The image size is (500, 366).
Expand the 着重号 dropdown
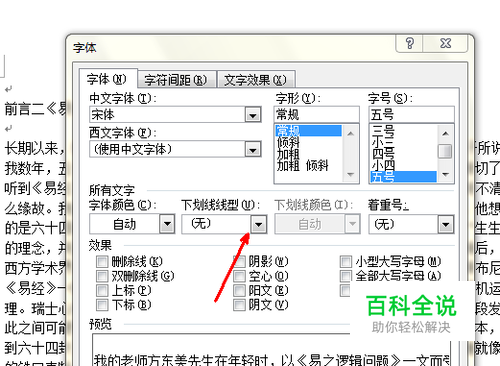446,224
